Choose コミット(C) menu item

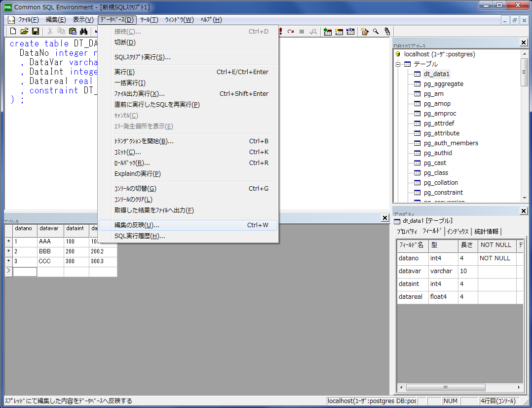189,152
